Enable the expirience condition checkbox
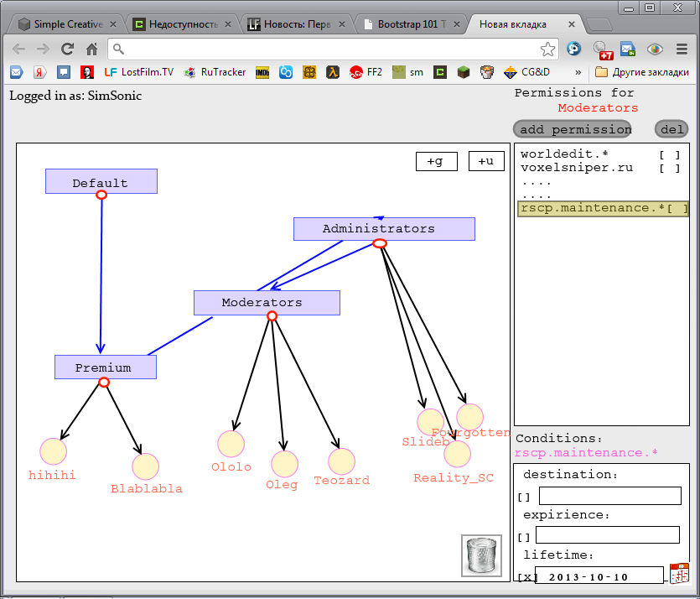Viewport: 700px width, 599px height. click(x=524, y=537)
